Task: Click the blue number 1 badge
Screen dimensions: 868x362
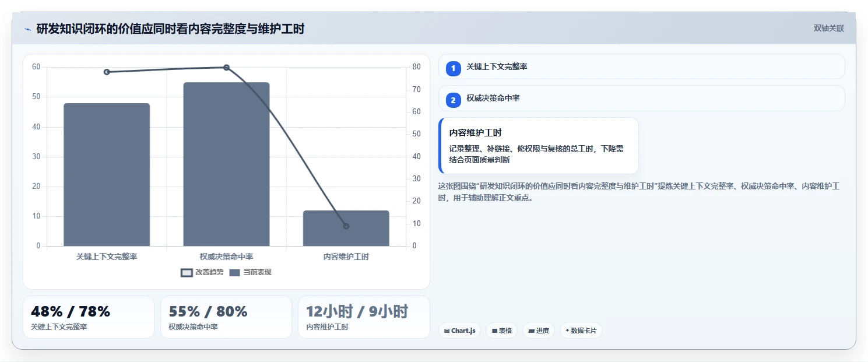Action: point(453,68)
